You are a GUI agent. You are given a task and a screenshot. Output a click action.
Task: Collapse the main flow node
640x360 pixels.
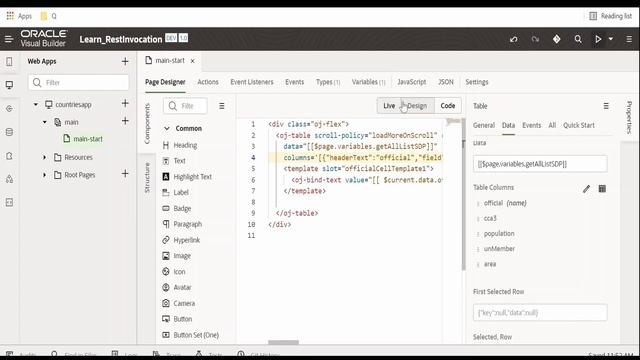coord(44,122)
